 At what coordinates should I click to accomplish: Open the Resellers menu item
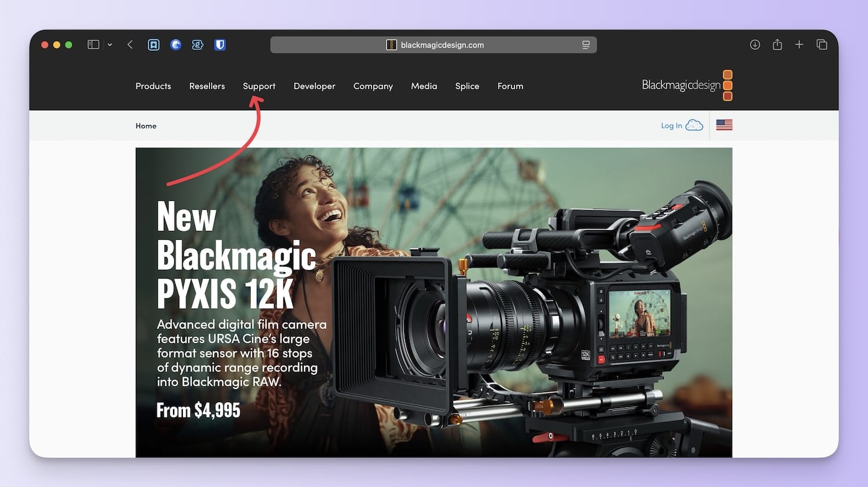[x=207, y=86]
